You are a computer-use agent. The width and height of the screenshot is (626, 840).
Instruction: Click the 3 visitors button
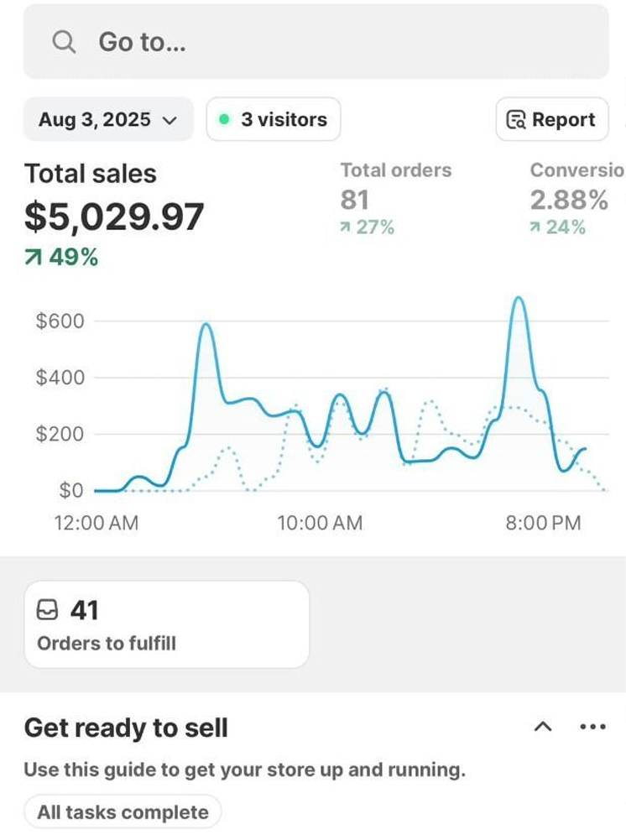point(273,119)
